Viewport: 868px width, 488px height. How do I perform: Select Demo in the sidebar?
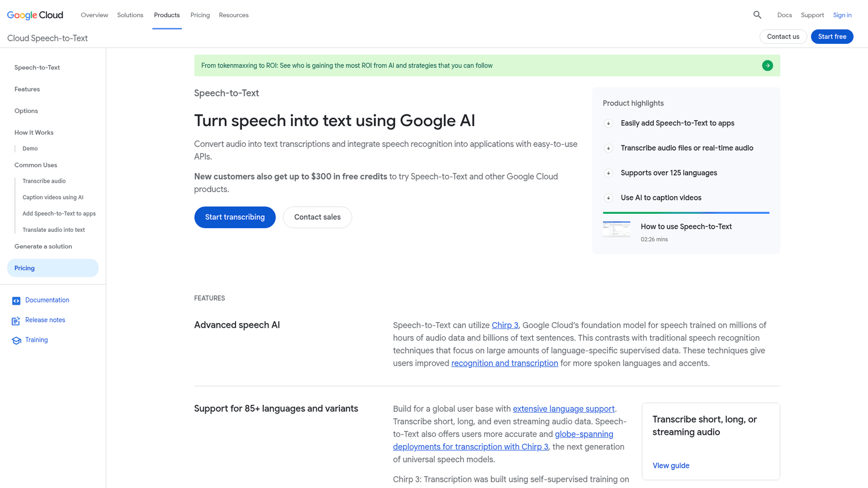pos(30,149)
